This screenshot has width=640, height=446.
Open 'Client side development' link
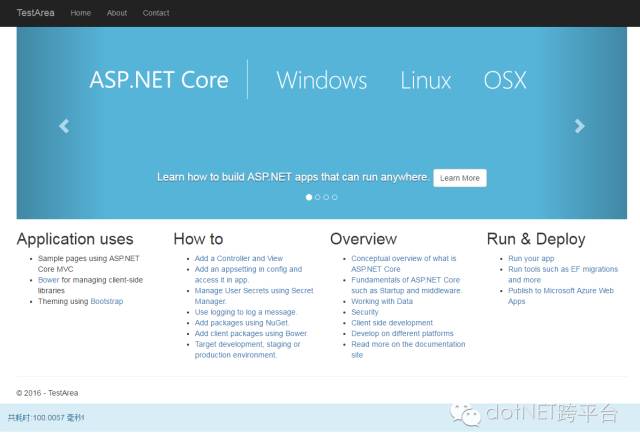point(392,323)
